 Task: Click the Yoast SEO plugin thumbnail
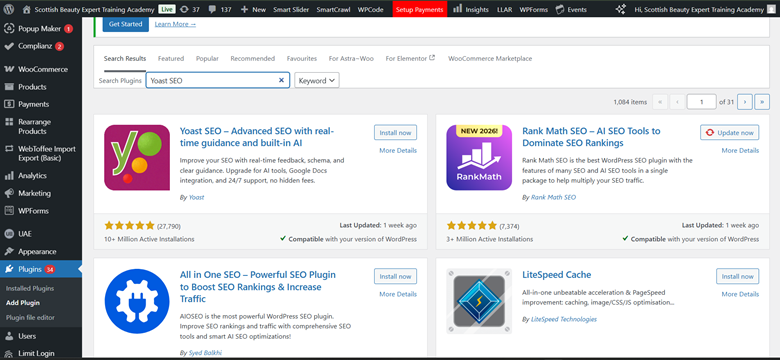coord(137,157)
